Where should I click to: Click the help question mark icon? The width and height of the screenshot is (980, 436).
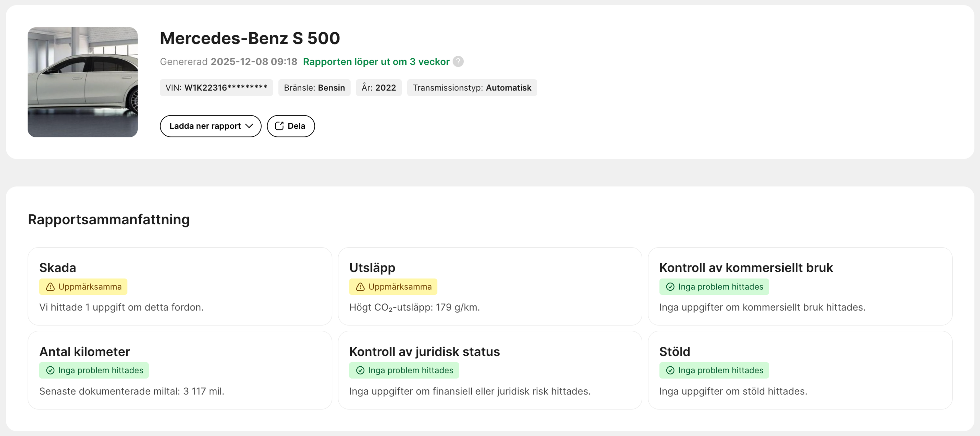click(458, 62)
